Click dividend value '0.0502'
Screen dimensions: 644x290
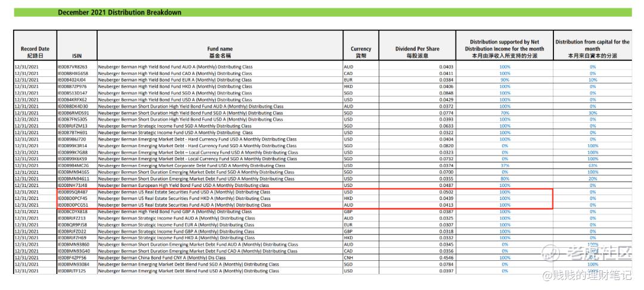[x=446, y=192]
